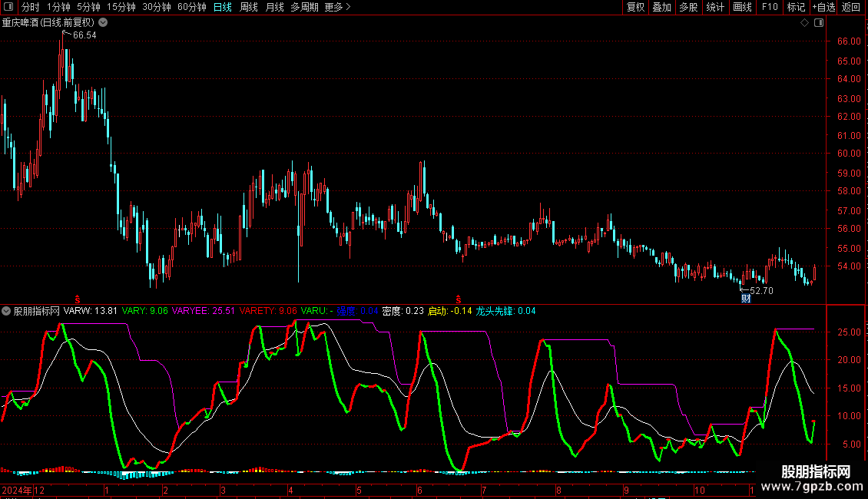Select the 周线 weekly chart tab
This screenshot has width=868, height=499.
point(249,7)
